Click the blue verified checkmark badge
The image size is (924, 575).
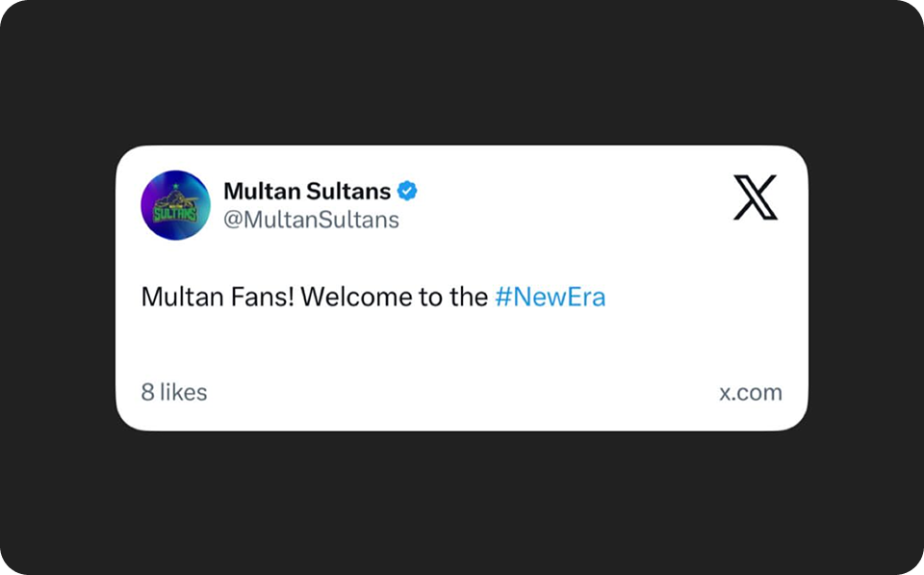408,191
